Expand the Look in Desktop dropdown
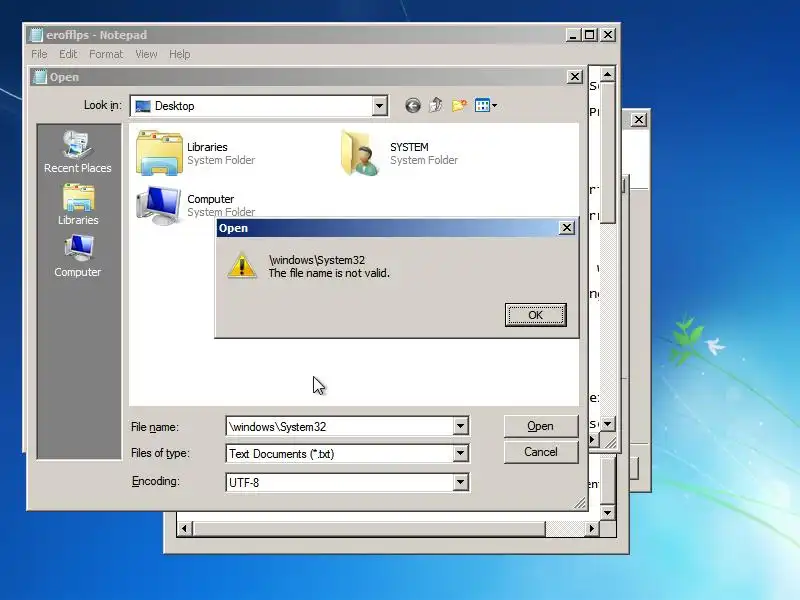This screenshot has height=600, width=800. 379,106
